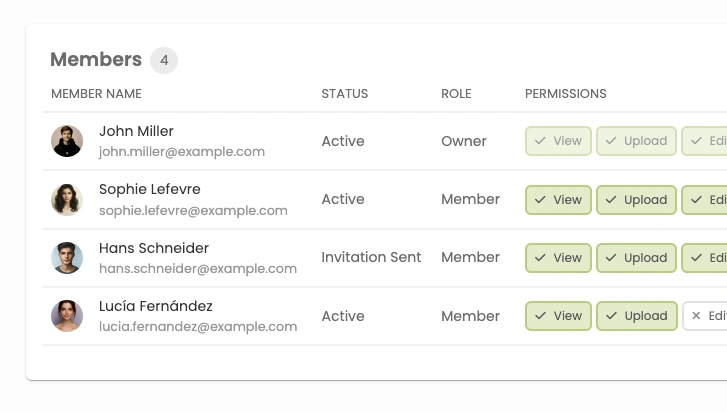727x412 pixels.
Task: Click Sophie Lefevre's avatar photo
Action: 67,200
